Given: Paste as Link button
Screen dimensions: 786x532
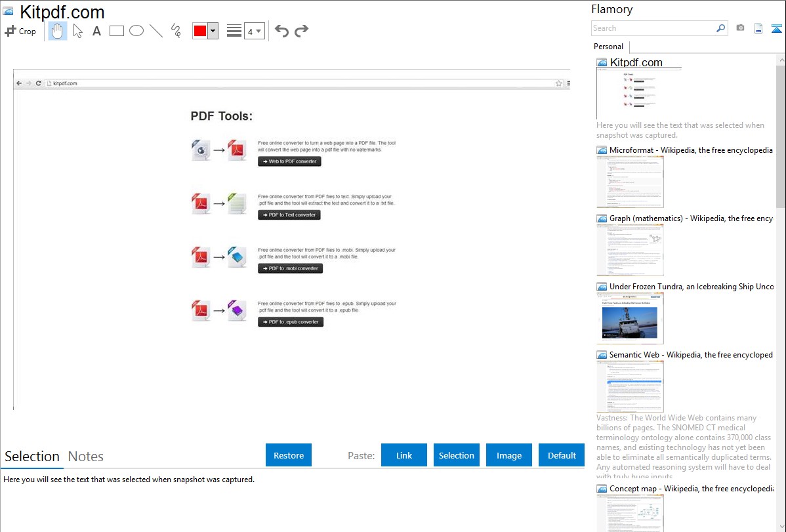Looking at the screenshot, I should (404, 455).
